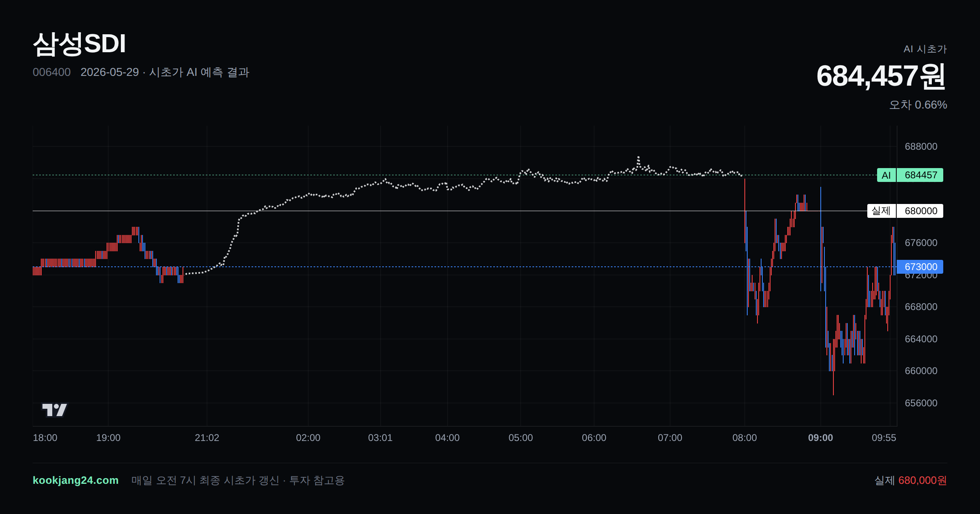The height and width of the screenshot is (514, 980).
Task: Click the AI 시초가 heading label
Action: click(925, 49)
